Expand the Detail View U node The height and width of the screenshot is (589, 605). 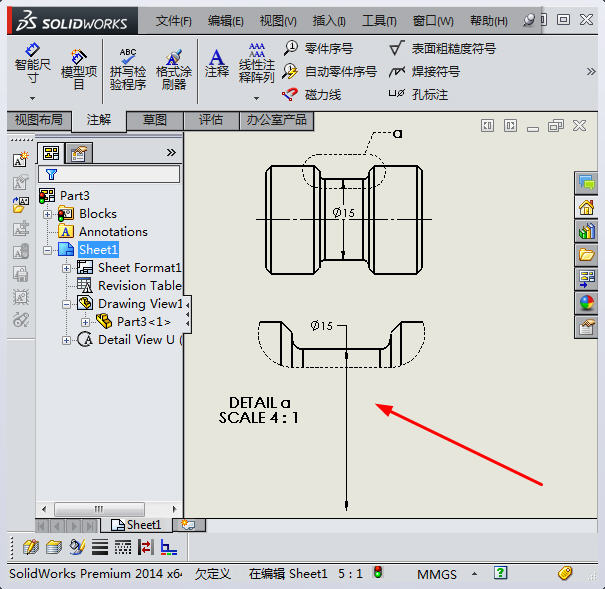[67, 340]
